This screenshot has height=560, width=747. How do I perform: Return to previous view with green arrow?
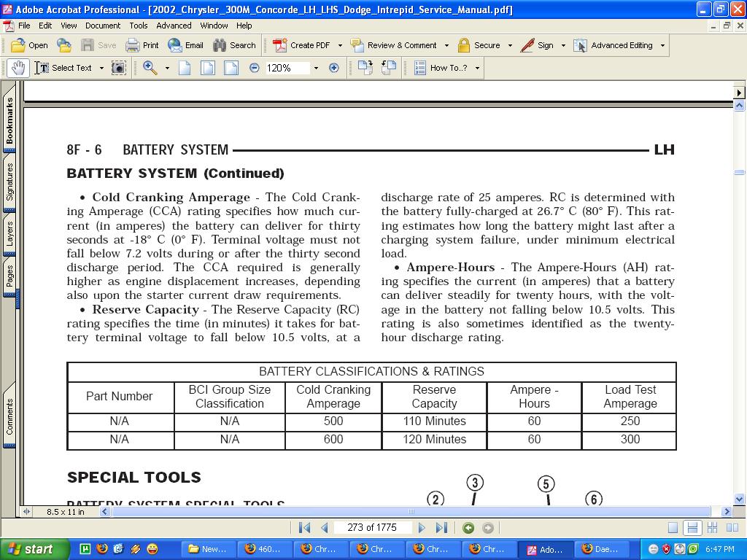click(x=468, y=528)
